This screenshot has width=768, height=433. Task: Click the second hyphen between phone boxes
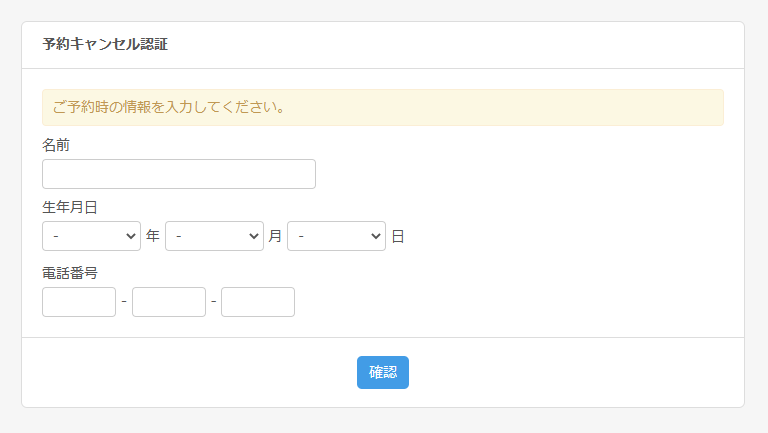point(213,302)
